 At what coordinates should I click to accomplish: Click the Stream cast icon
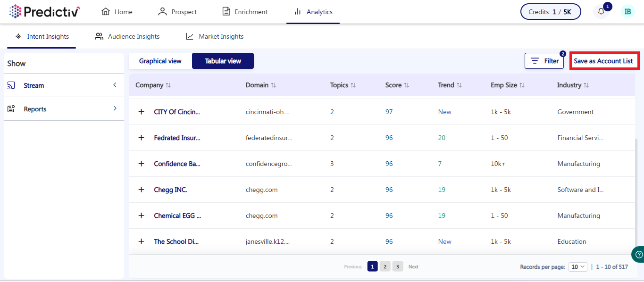point(11,85)
